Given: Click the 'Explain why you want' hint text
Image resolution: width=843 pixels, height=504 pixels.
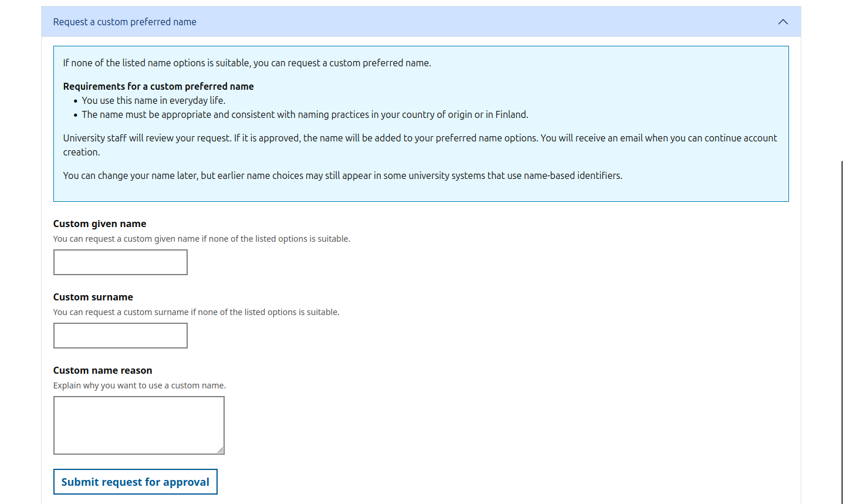Looking at the screenshot, I should pos(140,385).
